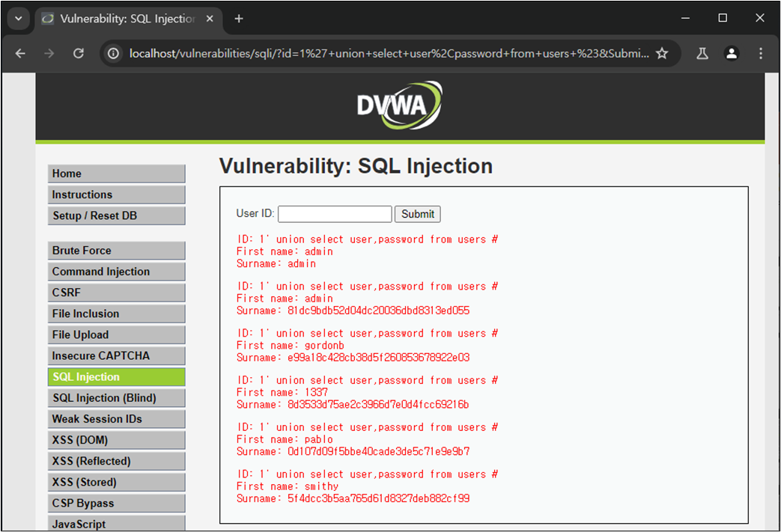Go to Setup / Reset DB
781x532 pixels.
coord(117,215)
